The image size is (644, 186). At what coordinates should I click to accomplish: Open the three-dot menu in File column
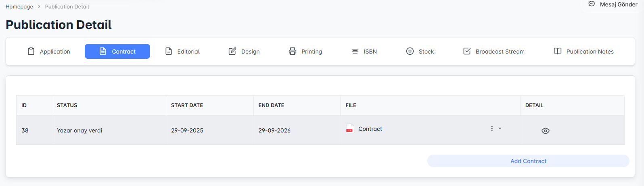491,128
